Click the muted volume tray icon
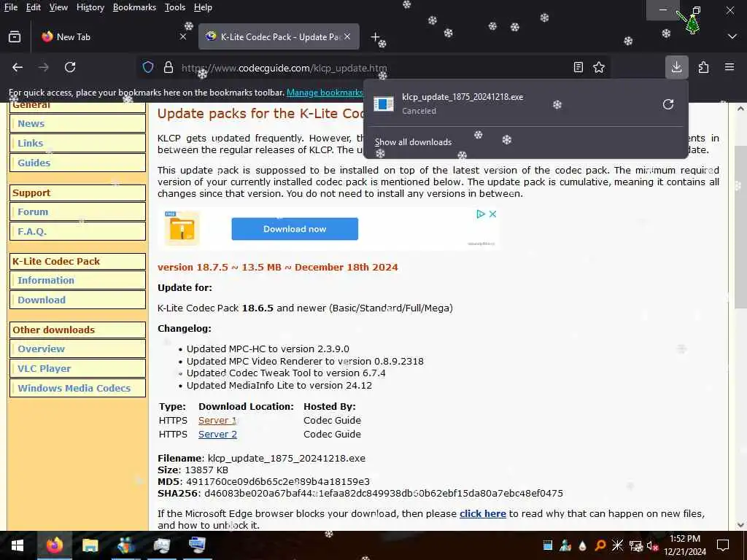This screenshot has width=747, height=560. click(652, 545)
